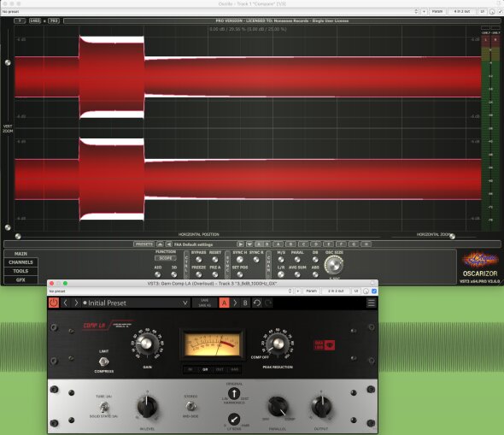Toggle the Stereo/Mid-Side switch
The width and height of the screenshot is (504, 435).
click(x=190, y=407)
